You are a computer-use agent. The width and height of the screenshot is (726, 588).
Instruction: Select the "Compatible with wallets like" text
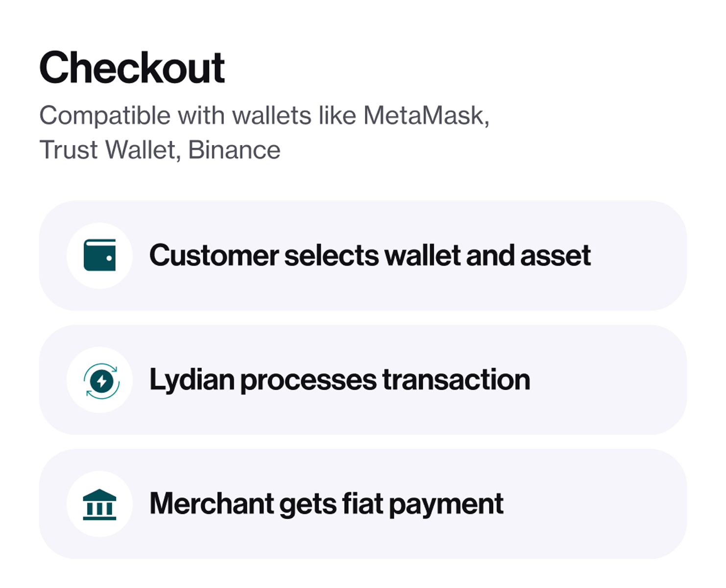198,116
